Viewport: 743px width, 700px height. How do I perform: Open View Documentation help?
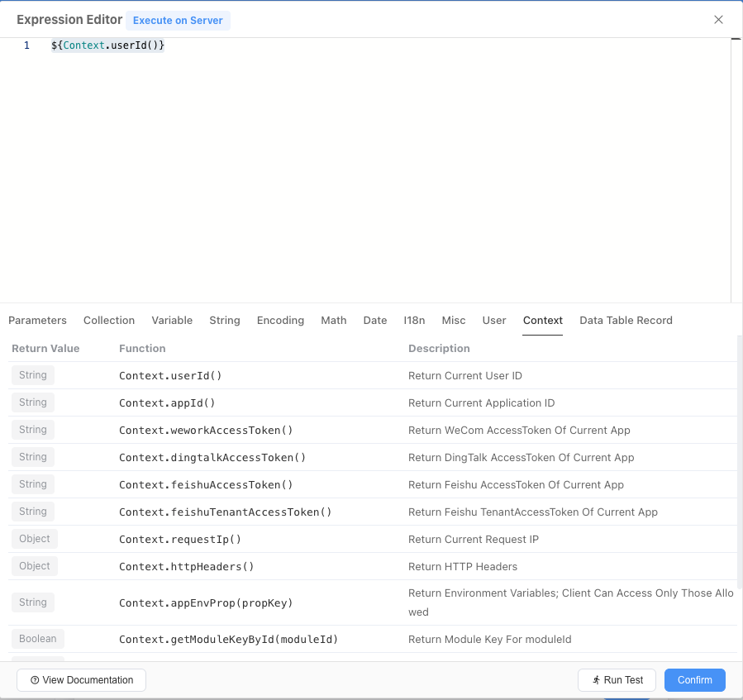click(x=81, y=680)
